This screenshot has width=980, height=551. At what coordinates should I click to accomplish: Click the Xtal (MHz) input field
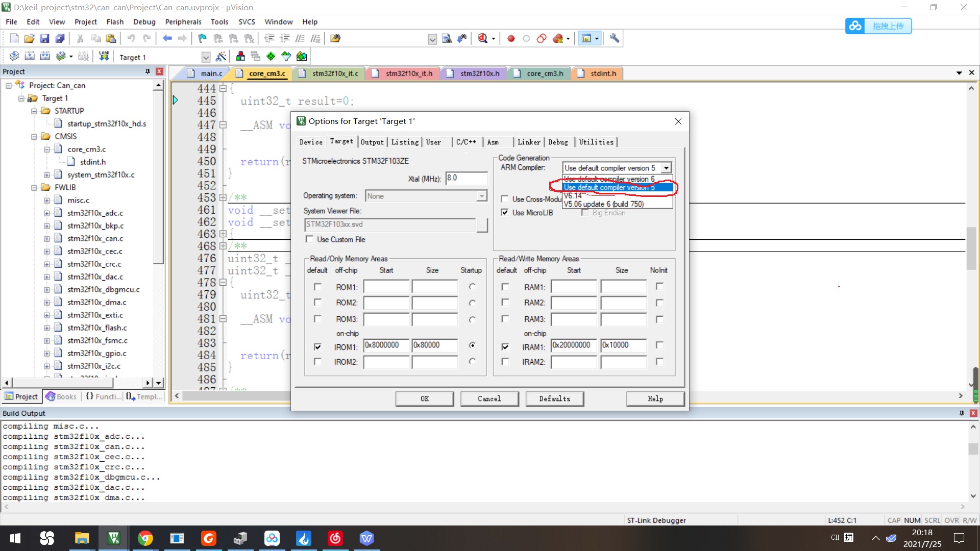467,178
